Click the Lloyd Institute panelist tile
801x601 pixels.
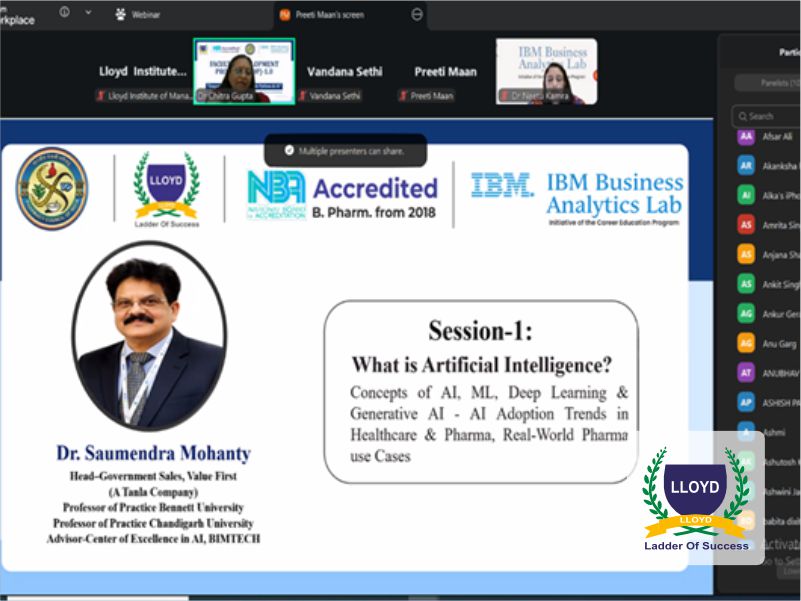point(143,72)
